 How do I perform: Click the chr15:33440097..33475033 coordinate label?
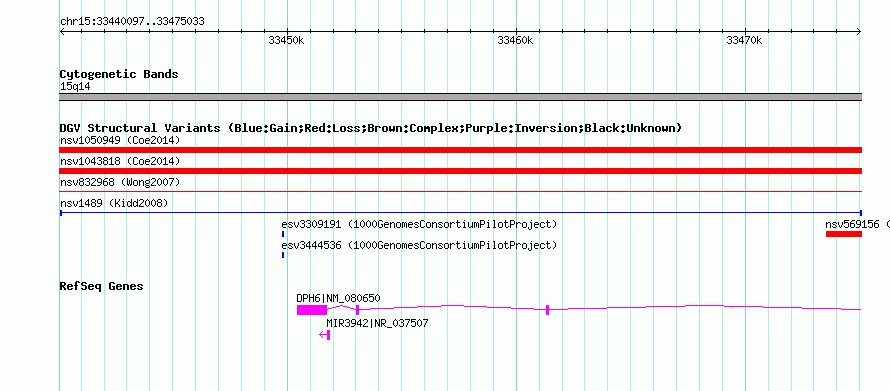[132, 22]
